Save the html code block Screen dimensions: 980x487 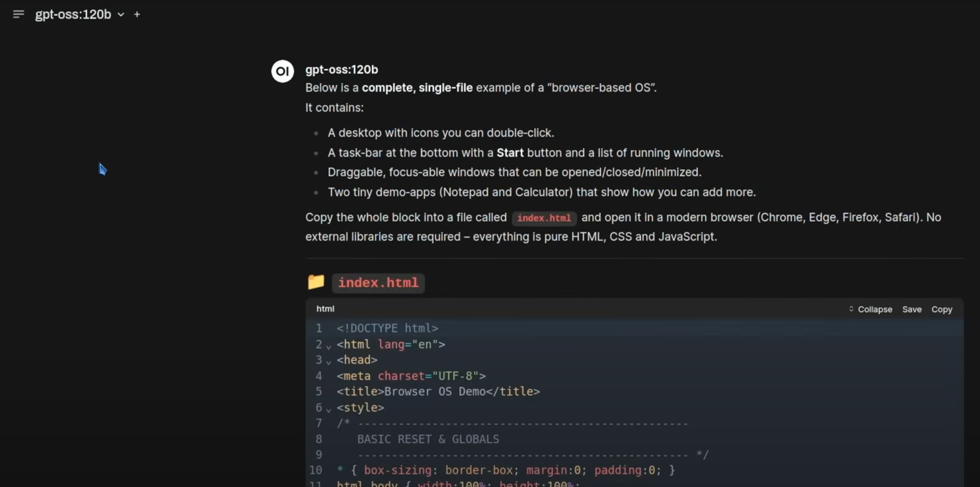tap(912, 309)
